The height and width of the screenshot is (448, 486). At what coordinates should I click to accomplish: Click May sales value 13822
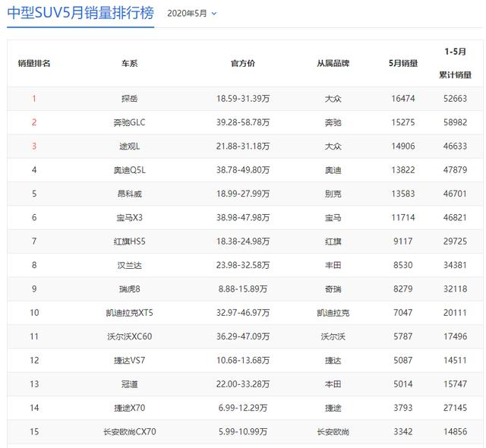403,170
